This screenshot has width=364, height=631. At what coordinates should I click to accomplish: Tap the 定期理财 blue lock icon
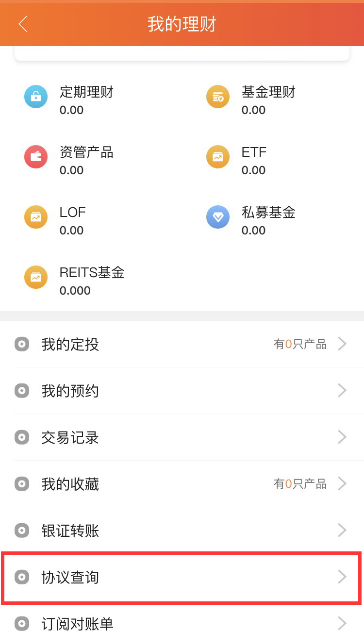click(36, 97)
